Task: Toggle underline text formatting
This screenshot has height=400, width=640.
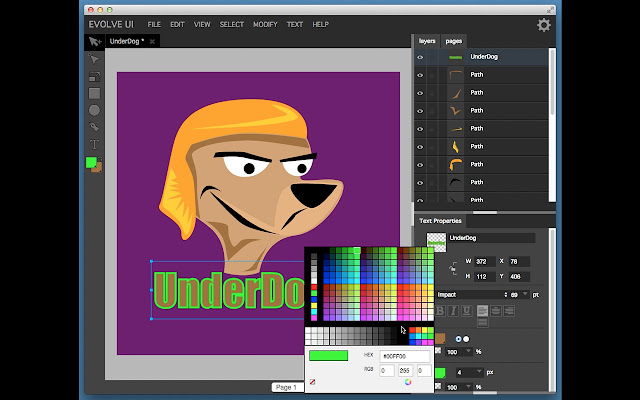Action: 467,311
